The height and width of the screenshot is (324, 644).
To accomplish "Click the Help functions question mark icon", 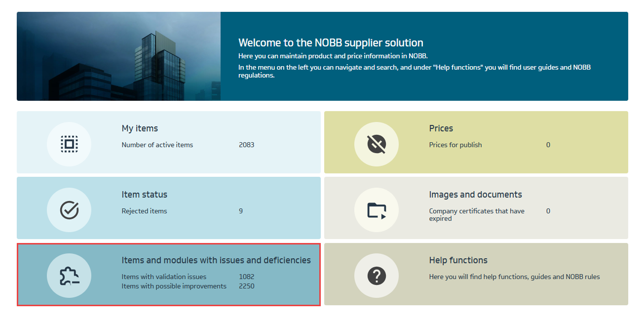I will click(x=377, y=276).
